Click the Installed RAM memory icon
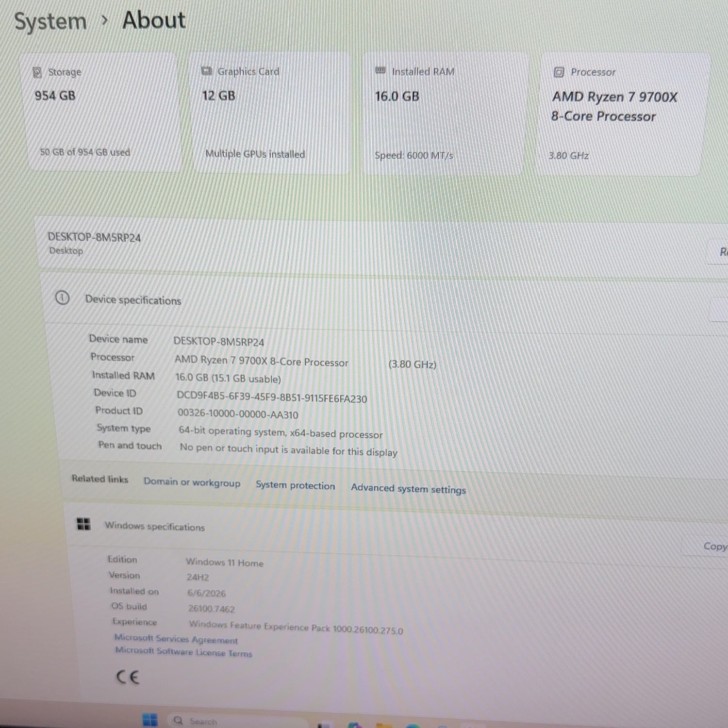 click(381, 71)
